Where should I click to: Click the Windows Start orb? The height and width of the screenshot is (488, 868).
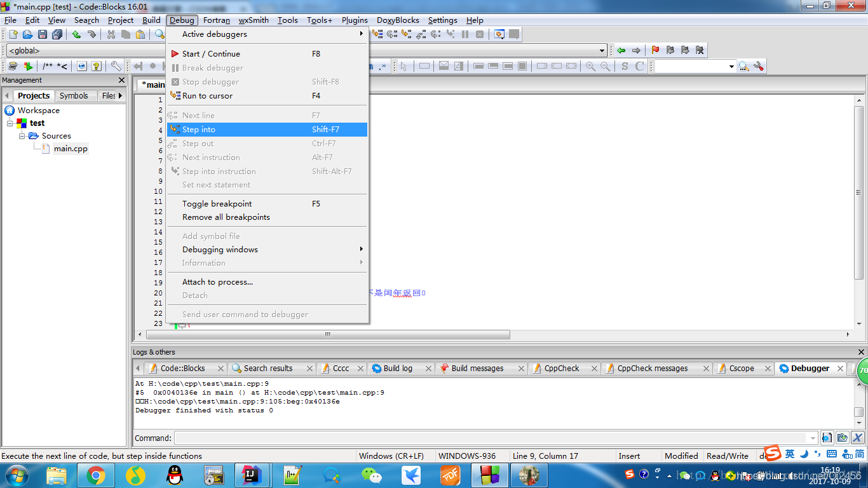point(15,475)
